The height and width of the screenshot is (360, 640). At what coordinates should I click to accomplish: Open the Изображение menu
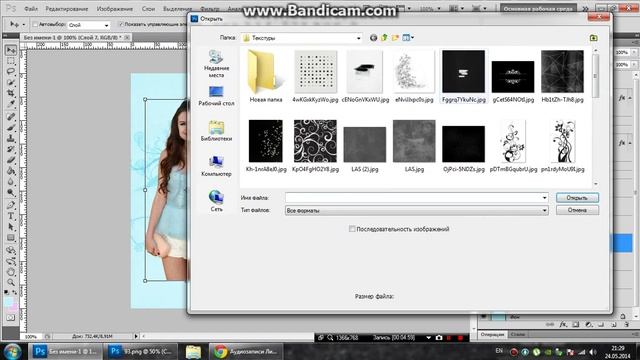click(x=115, y=9)
